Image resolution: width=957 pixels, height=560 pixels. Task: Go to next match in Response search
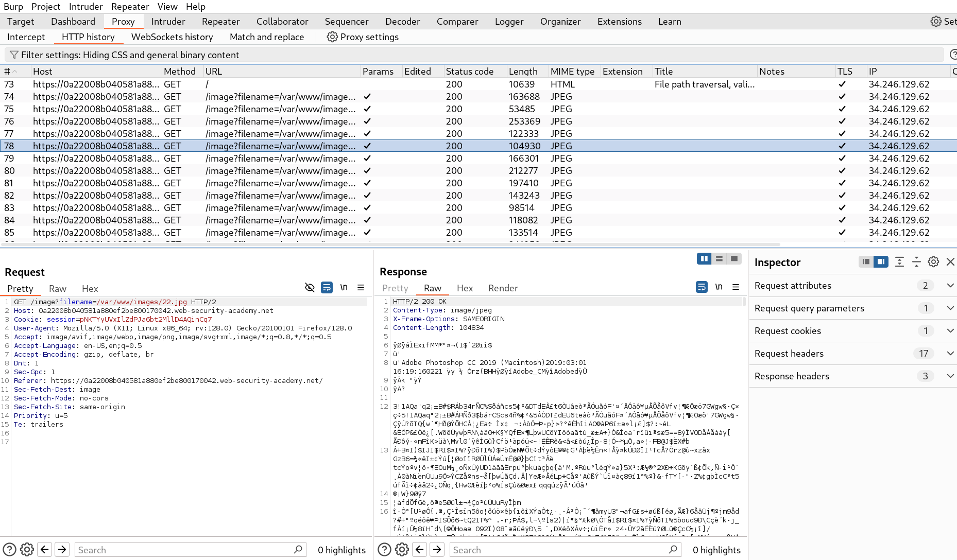(x=437, y=550)
